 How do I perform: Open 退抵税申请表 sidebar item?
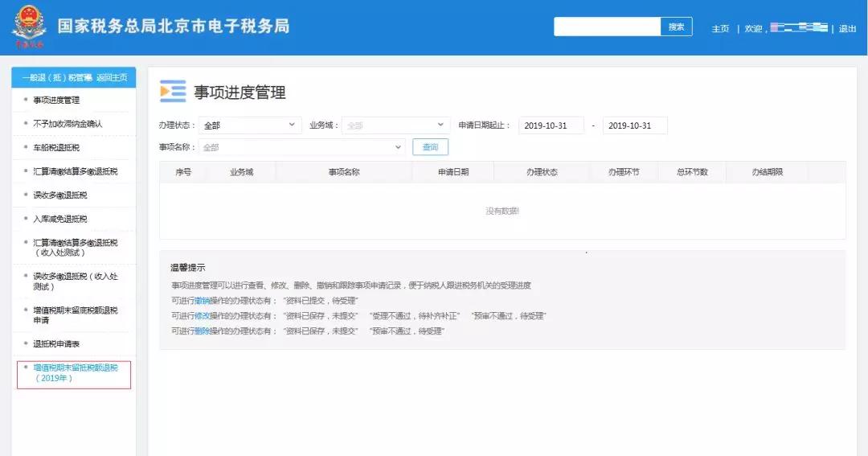pos(56,343)
